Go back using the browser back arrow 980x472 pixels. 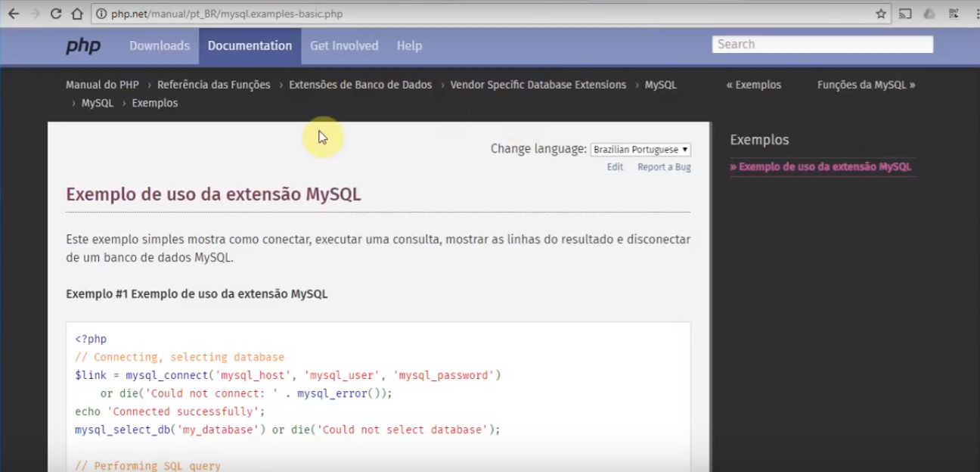coord(14,14)
